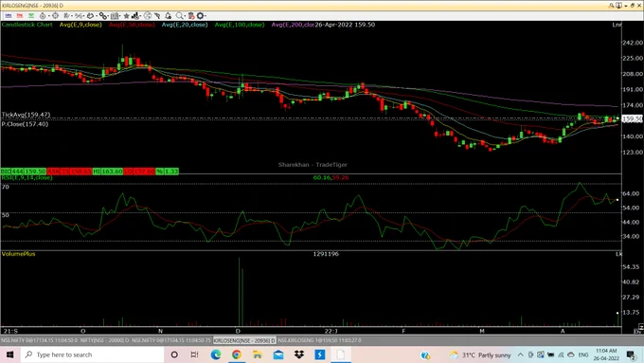Click the TickAvg(159.47) text
Viewport: 644px width, 363px height.
tap(26, 115)
